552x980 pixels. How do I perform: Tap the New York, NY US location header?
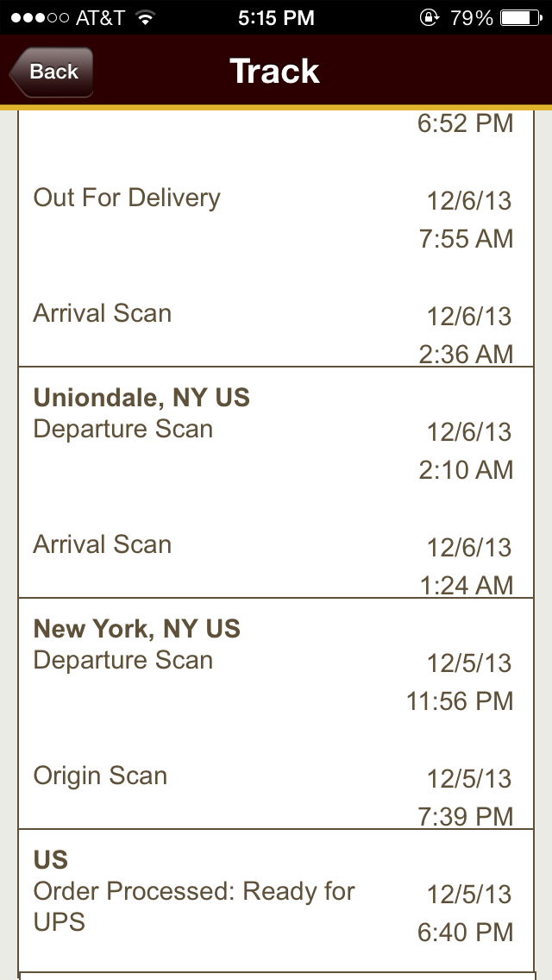137,629
